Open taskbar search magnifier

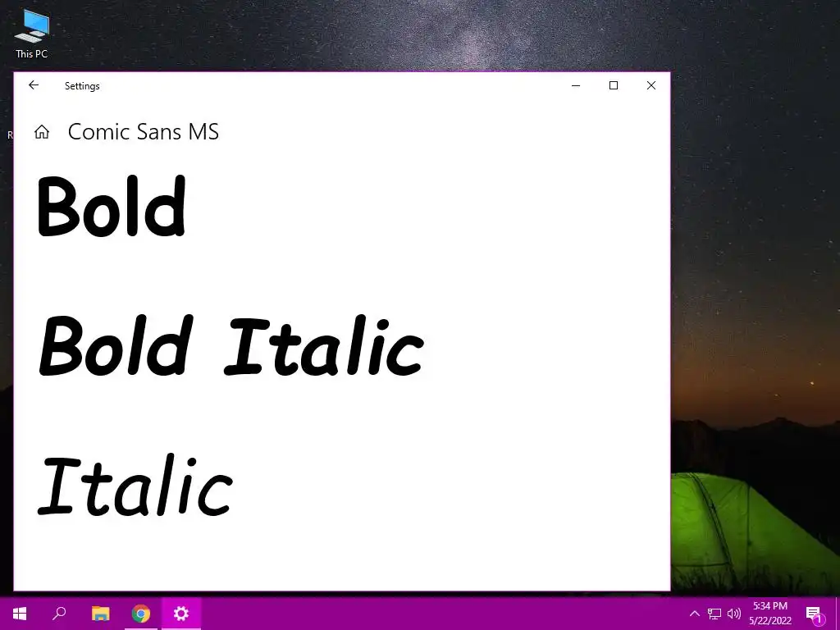tap(59, 614)
